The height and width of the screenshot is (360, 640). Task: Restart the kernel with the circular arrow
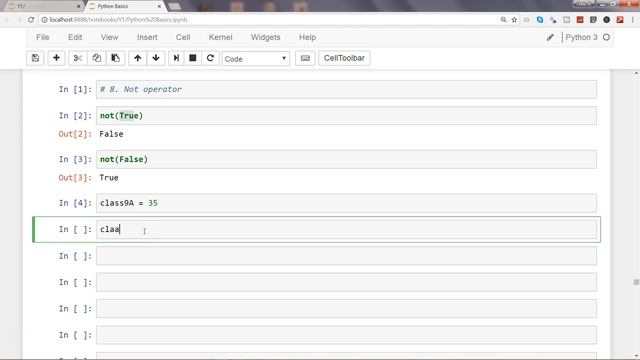coord(210,58)
